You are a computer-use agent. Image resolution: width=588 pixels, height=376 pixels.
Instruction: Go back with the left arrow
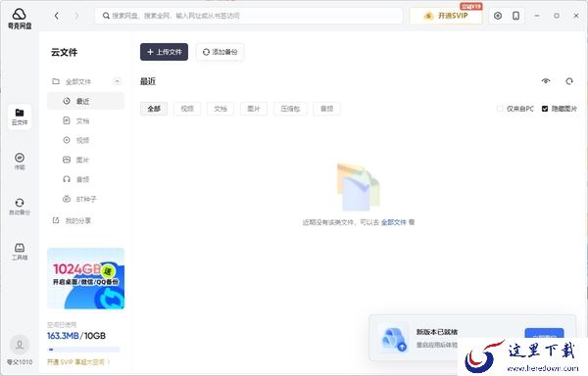(57, 16)
